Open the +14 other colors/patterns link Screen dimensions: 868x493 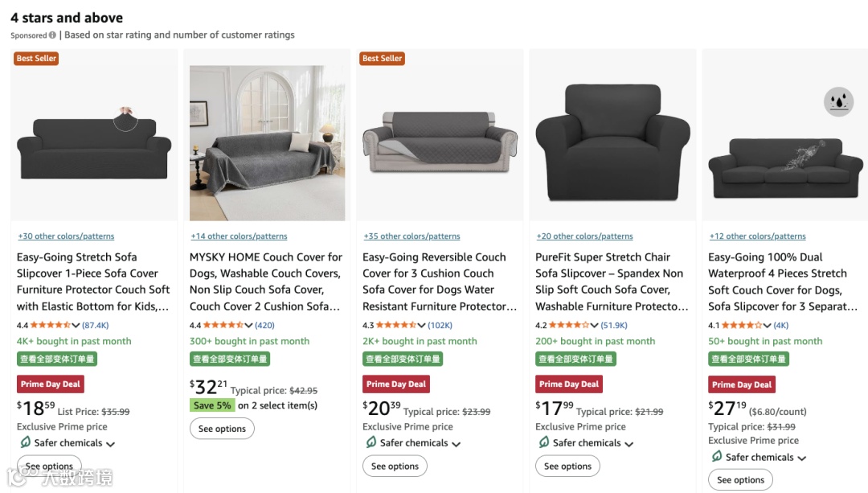click(x=239, y=236)
